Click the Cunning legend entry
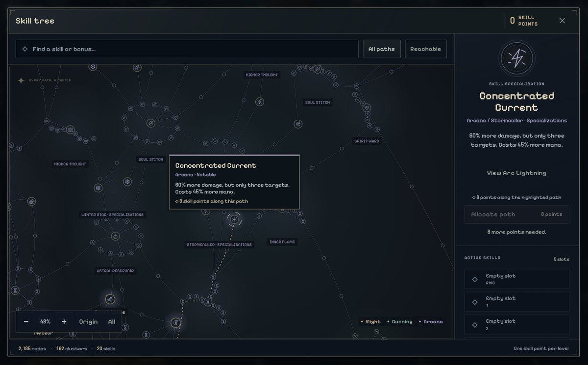This screenshot has height=365, width=588. [399, 322]
